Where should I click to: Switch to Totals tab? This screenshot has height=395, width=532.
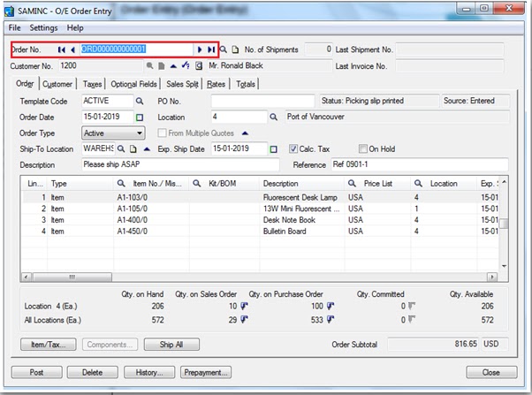246,84
